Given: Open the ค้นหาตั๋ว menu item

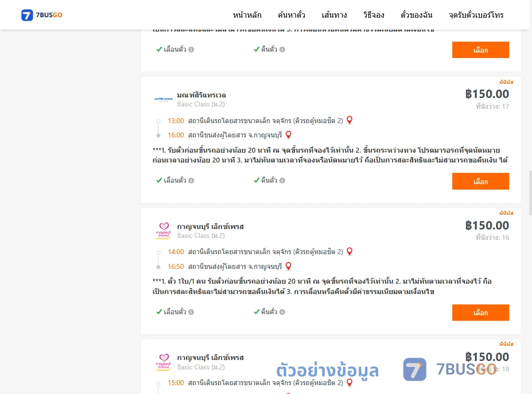Looking at the screenshot, I should coord(292,15).
